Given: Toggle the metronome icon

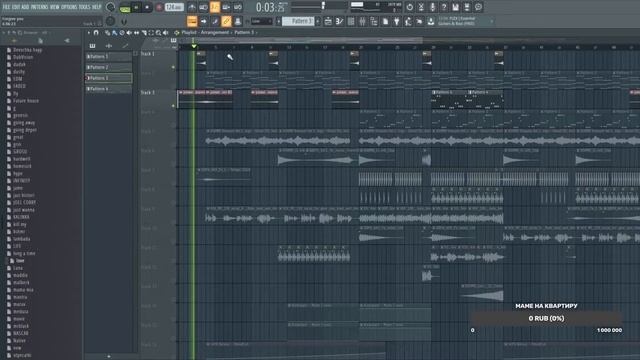Looking at the screenshot, I should pyautogui.click(x=192, y=7).
